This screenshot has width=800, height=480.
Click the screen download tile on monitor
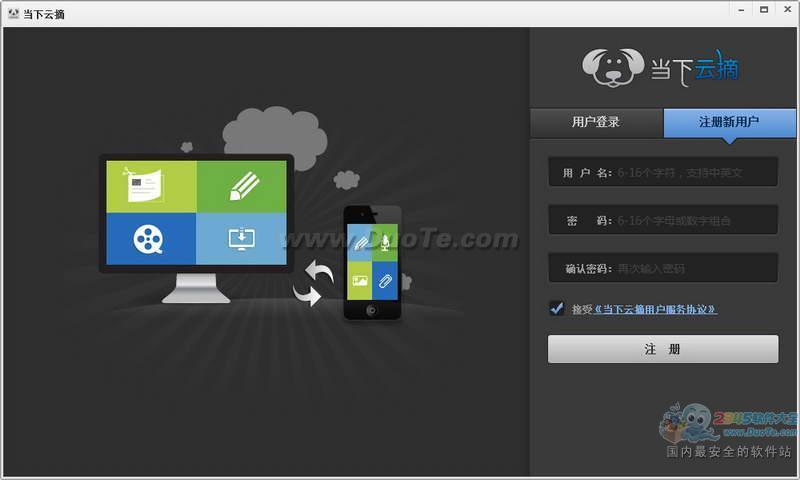(241, 238)
